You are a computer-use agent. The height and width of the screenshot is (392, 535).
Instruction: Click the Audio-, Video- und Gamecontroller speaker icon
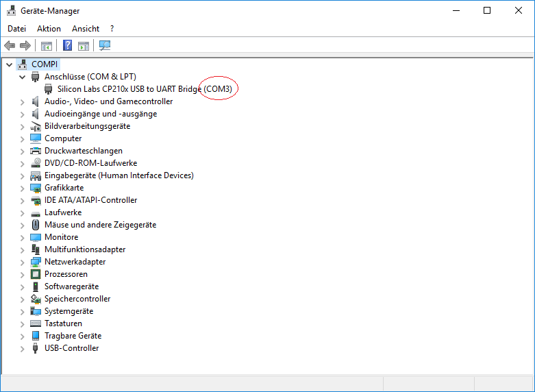(x=35, y=101)
